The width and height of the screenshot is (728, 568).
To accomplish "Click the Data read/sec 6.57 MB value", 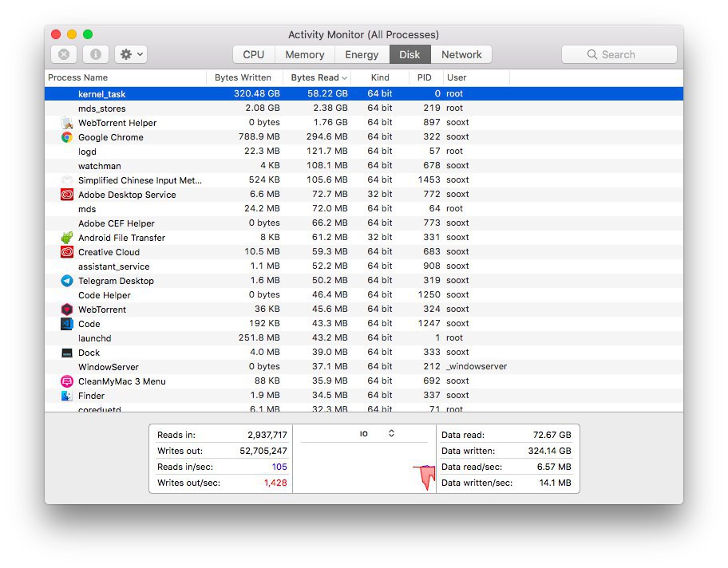I will 554,467.
